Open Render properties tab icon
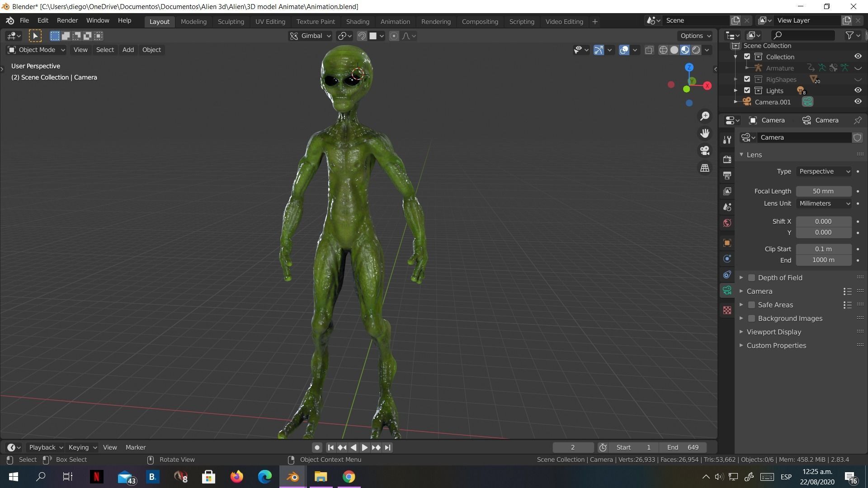The width and height of the screenshot is (868, 488). point(727,160)
